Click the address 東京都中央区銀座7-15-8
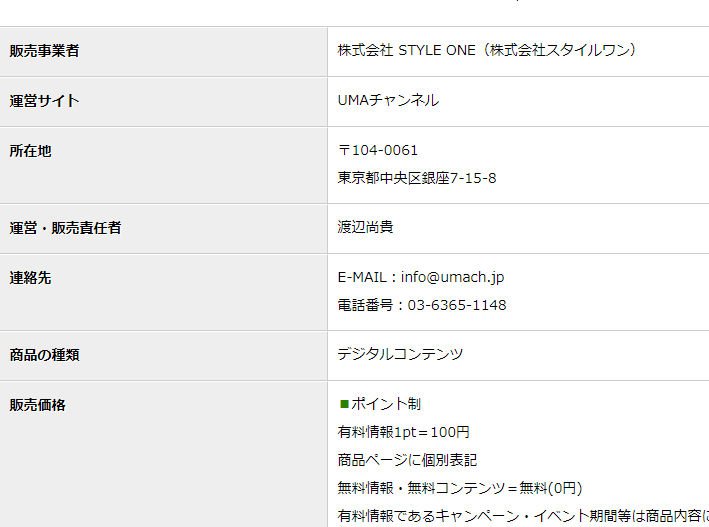 tap(416, 178)
